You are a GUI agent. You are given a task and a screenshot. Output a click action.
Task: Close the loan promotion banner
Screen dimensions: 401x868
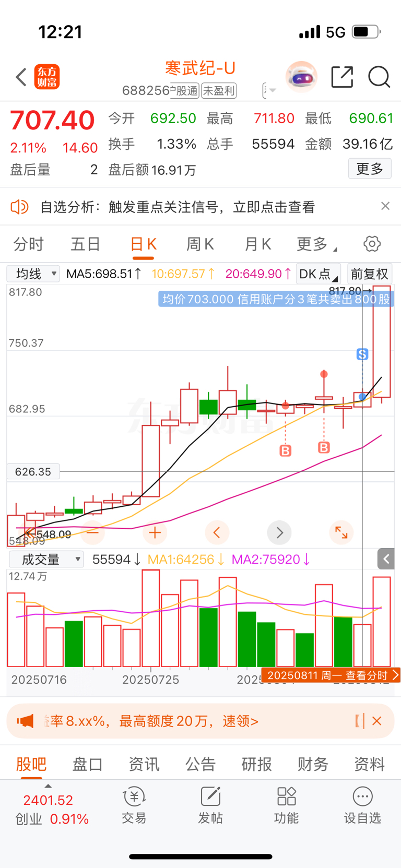coord(377,721)
